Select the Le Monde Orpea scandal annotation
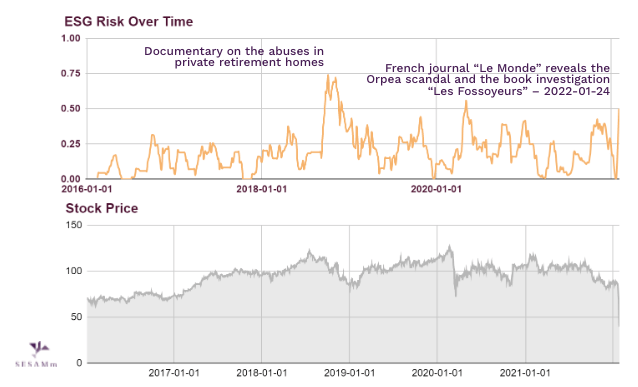This screenshot has height=387, width=638. coord(488,79)
